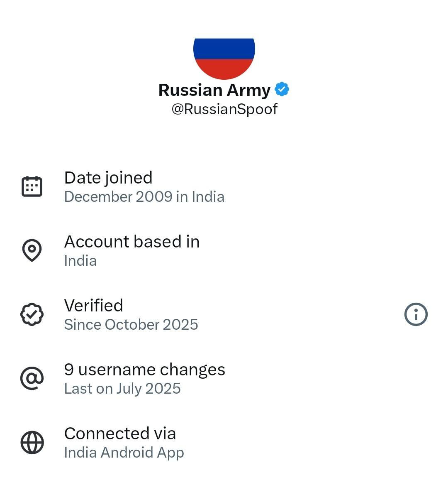Click the Since October 2025 text
This screenshot has height=485, width=448.
pyautogui.click(x=131, y=325)
